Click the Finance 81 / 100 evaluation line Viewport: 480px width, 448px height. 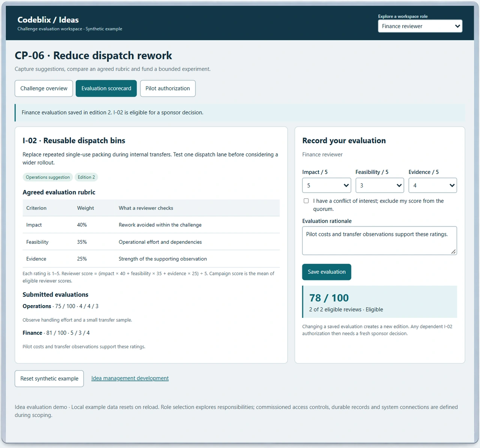click(56, 333)
